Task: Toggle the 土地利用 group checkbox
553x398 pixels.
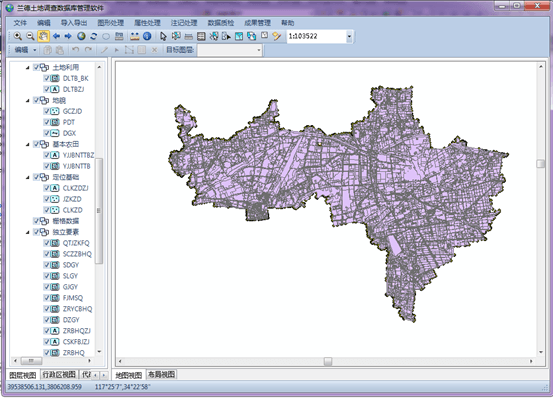Action: click(36, 67)
